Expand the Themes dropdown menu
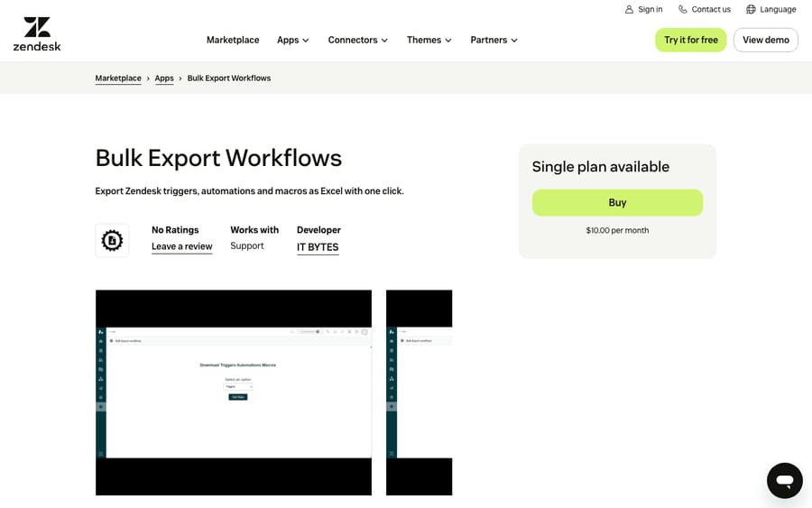 429,40
